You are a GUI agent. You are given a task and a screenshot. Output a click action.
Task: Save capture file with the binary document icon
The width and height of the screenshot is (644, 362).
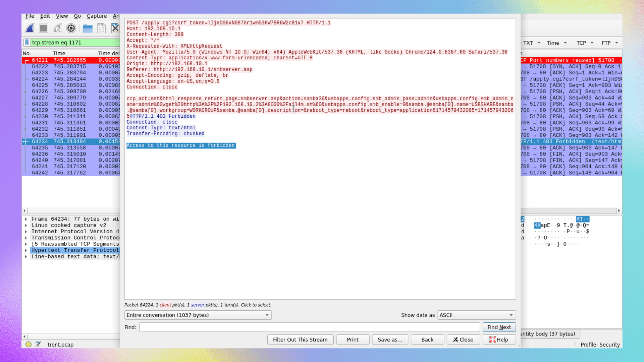click(x=102, y=28)
